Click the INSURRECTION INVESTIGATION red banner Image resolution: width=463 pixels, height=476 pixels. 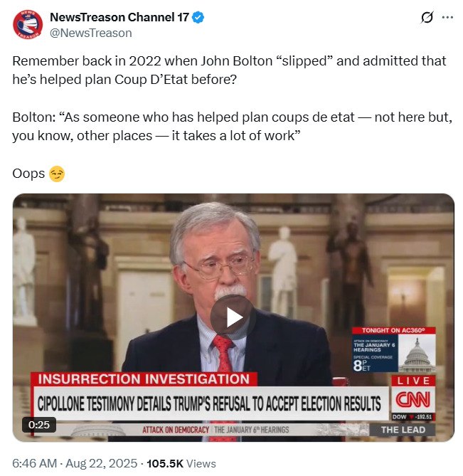tap(144, 379)
